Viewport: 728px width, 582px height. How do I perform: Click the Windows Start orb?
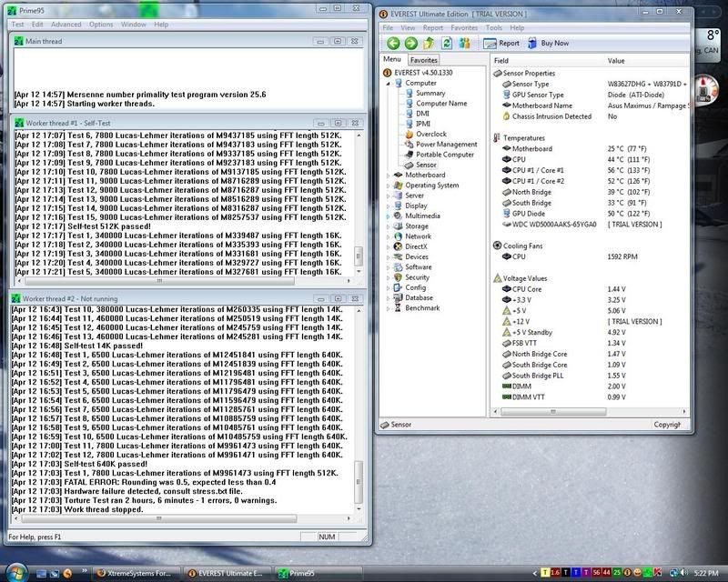(16, 572)
